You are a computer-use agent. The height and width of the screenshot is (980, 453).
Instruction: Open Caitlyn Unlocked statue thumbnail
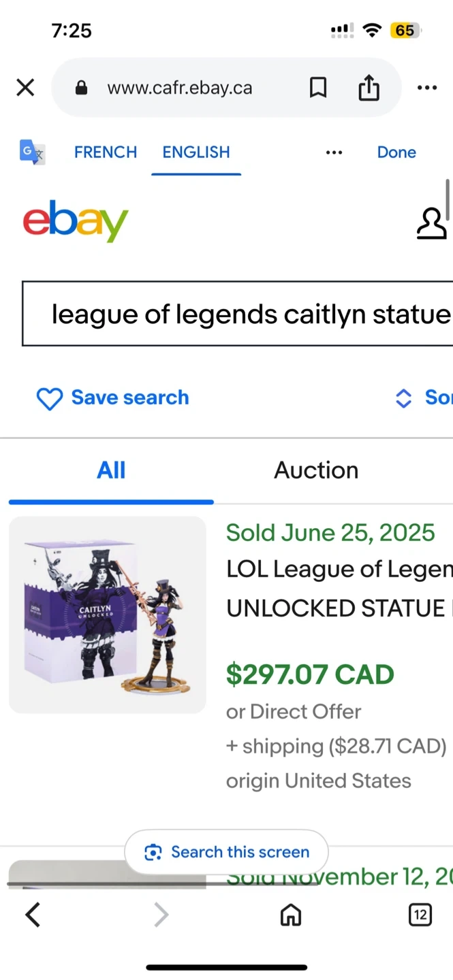108,615
